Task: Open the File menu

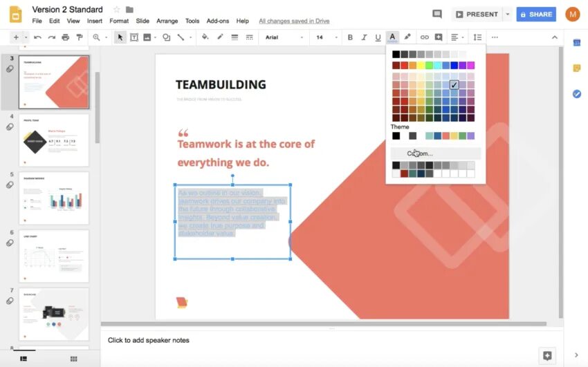Action: point(37,21)
